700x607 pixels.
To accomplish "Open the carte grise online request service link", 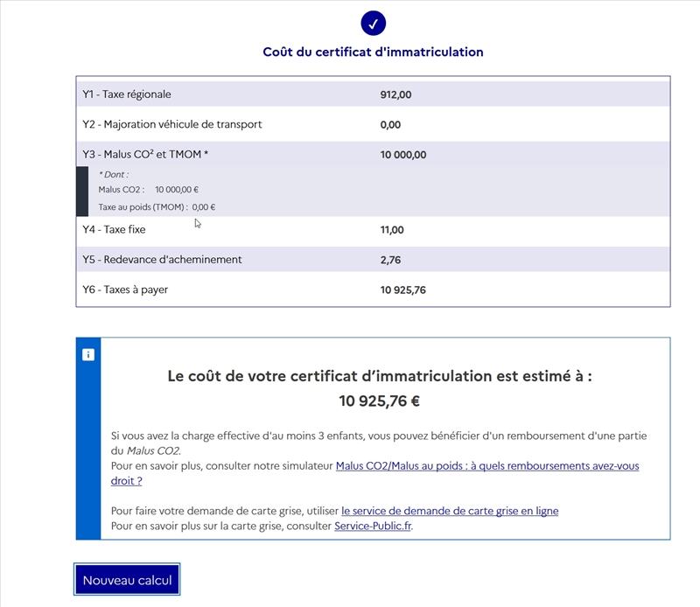I will [x=451, y=511].
